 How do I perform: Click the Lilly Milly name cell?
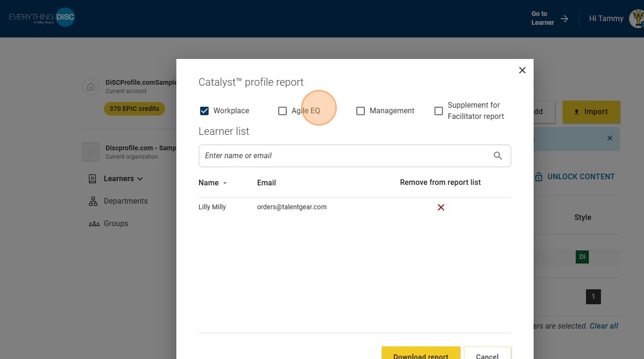pyautogui.click(x=212, y=207)
